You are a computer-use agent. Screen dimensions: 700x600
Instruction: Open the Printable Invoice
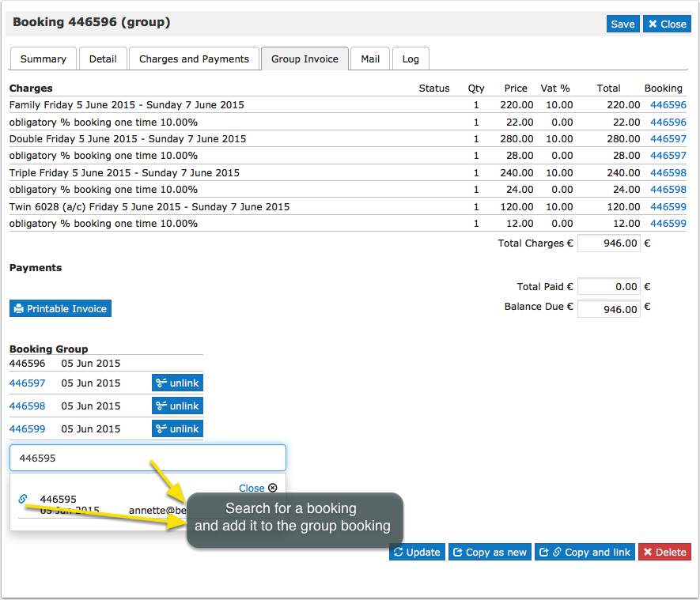pos(60,308)
